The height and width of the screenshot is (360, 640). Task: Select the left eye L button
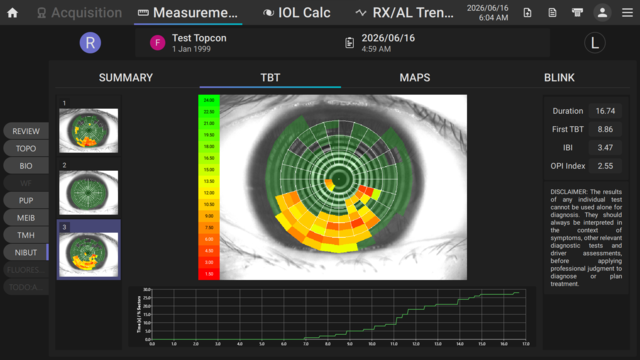tap(595, 42)
